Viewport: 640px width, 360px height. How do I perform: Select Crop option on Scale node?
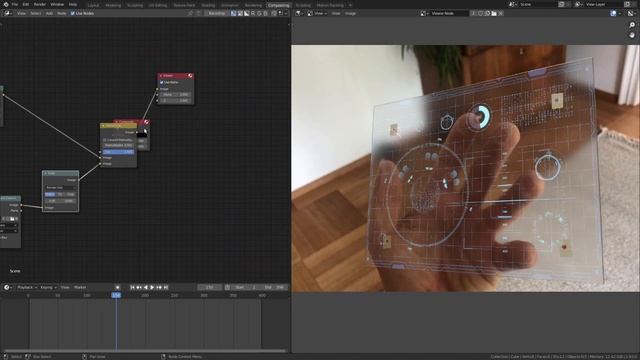point(71,194)
